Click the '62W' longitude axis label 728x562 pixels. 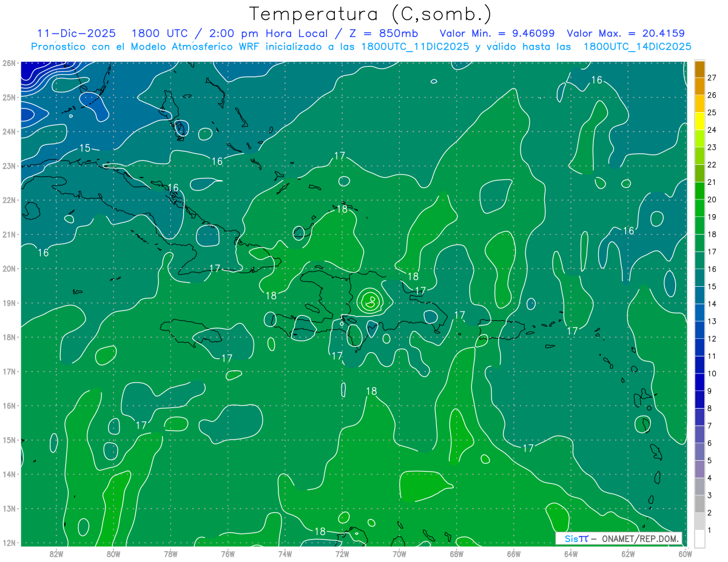[x=628, y=554]
